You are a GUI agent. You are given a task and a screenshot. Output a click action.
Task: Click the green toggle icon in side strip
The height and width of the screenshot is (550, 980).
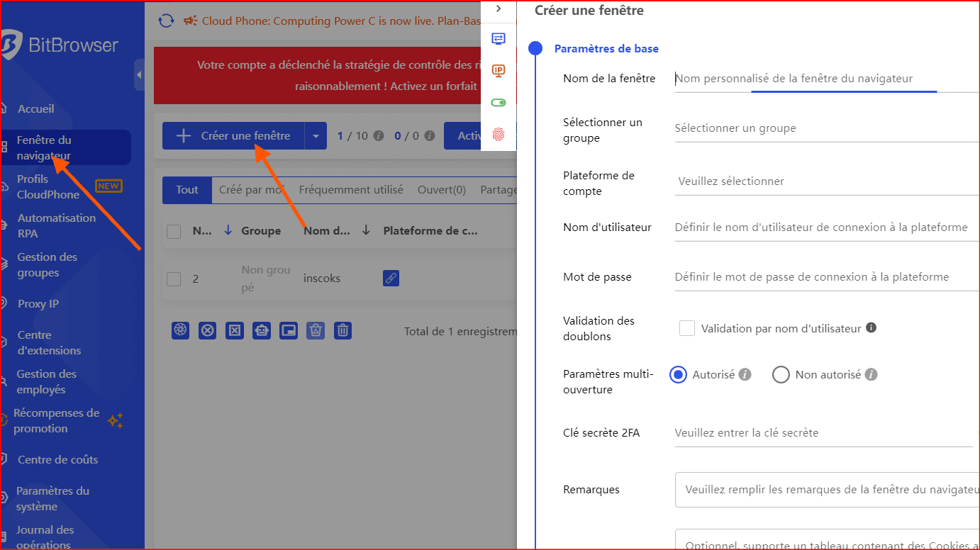point(499,103)
